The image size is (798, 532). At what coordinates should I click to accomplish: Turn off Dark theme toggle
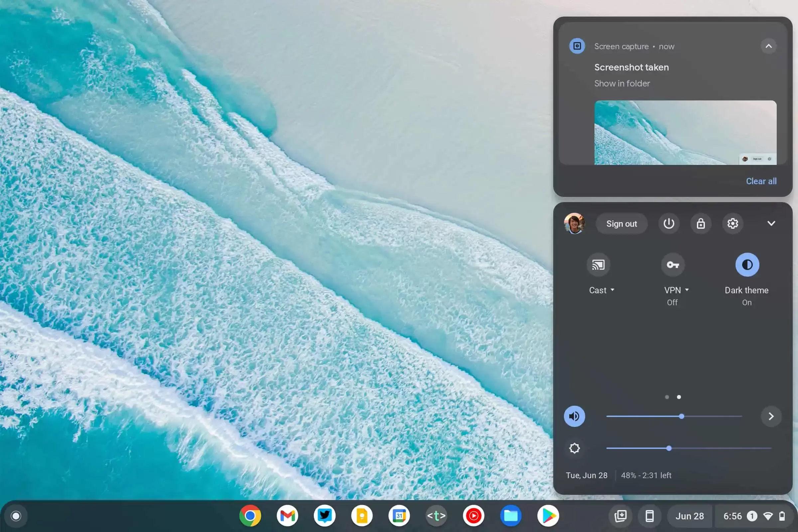tap(747, 265)
